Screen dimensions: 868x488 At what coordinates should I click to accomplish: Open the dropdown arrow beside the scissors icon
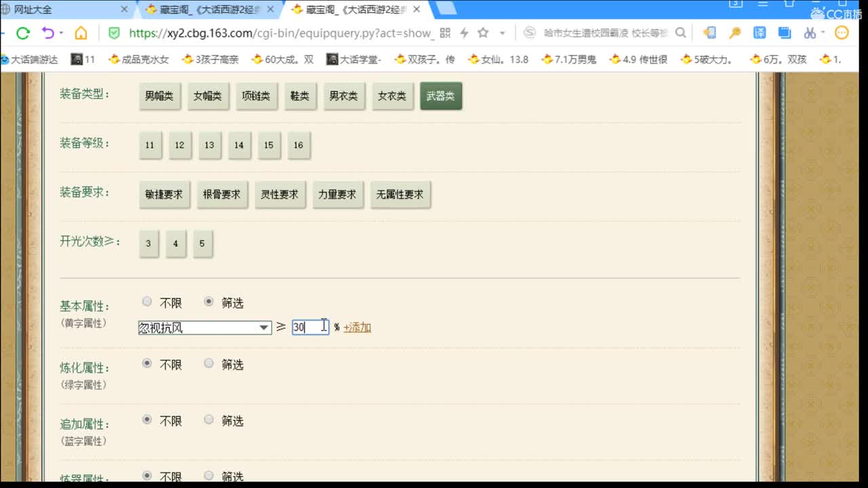click(822, 33)
